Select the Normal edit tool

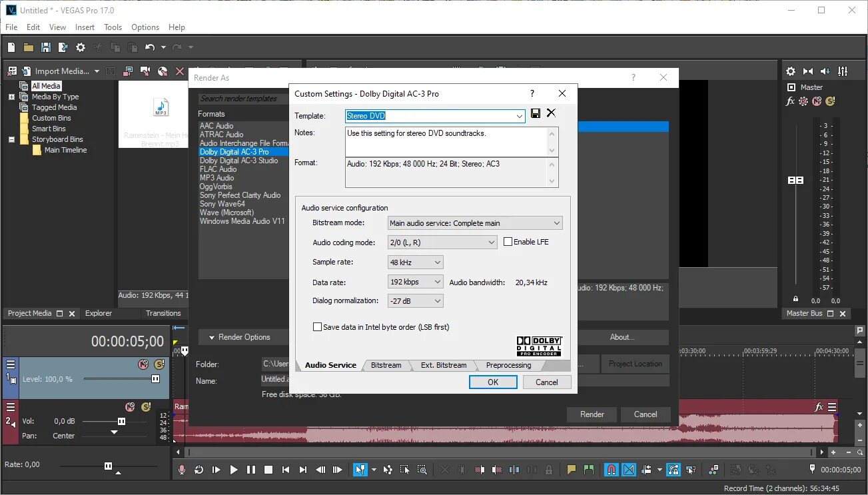tap(360, 470)
